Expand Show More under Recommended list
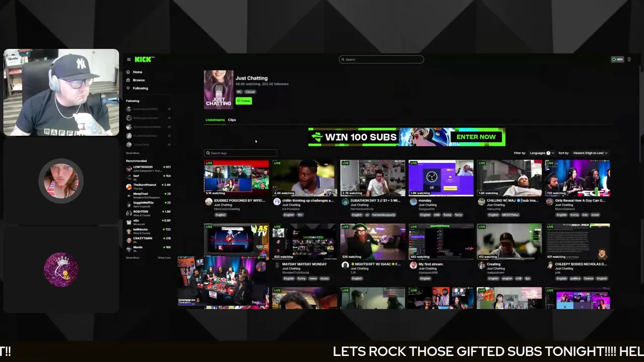The image size is (644, 362). tap(133, 257)
